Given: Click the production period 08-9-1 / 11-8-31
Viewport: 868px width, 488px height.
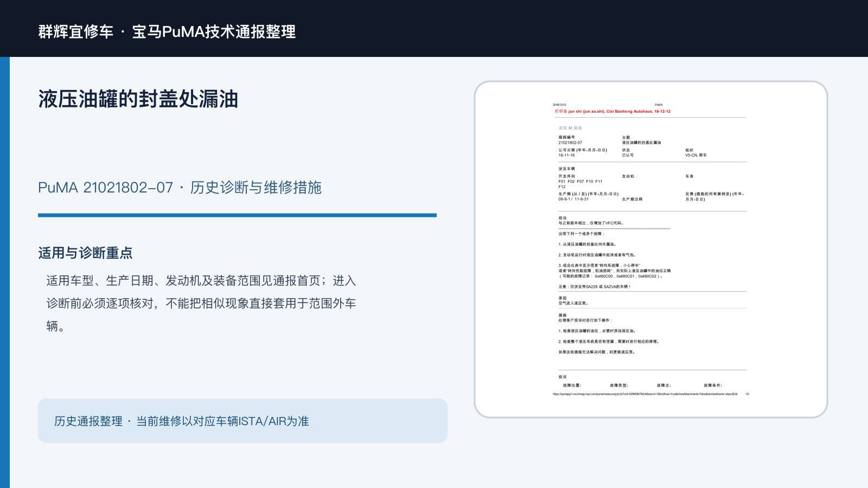Looking at the screenshot, I should [x=573, y=199].
